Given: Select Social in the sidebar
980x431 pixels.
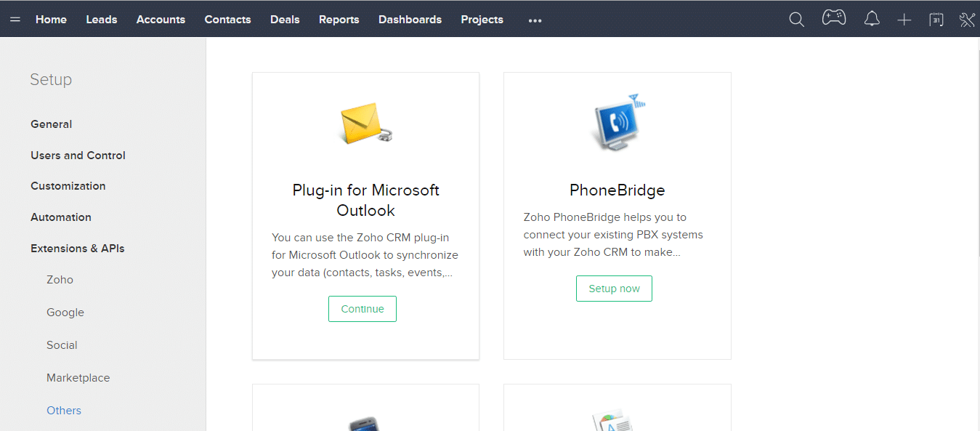Looking at the screenshot, I should [x=62, y=345].
